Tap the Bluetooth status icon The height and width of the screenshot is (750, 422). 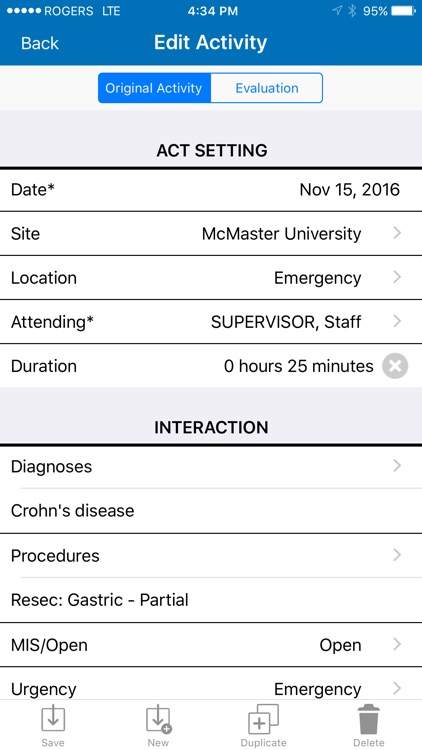352,11
